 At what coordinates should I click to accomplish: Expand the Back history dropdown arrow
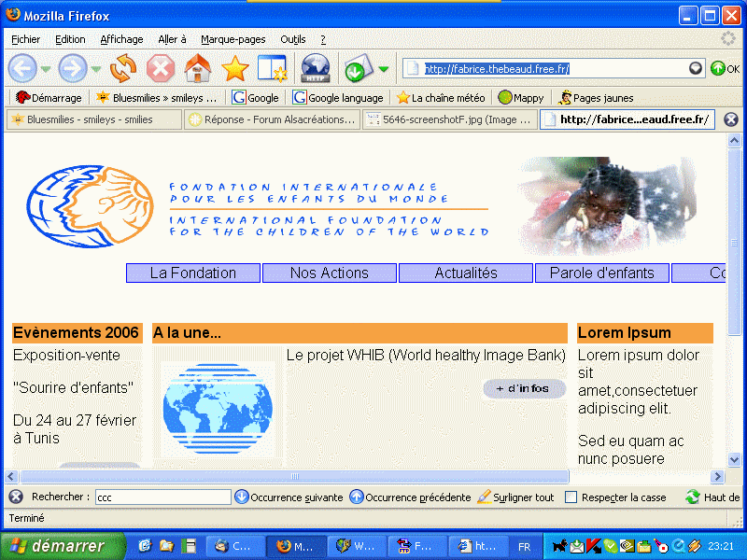(x=46, y=69)
